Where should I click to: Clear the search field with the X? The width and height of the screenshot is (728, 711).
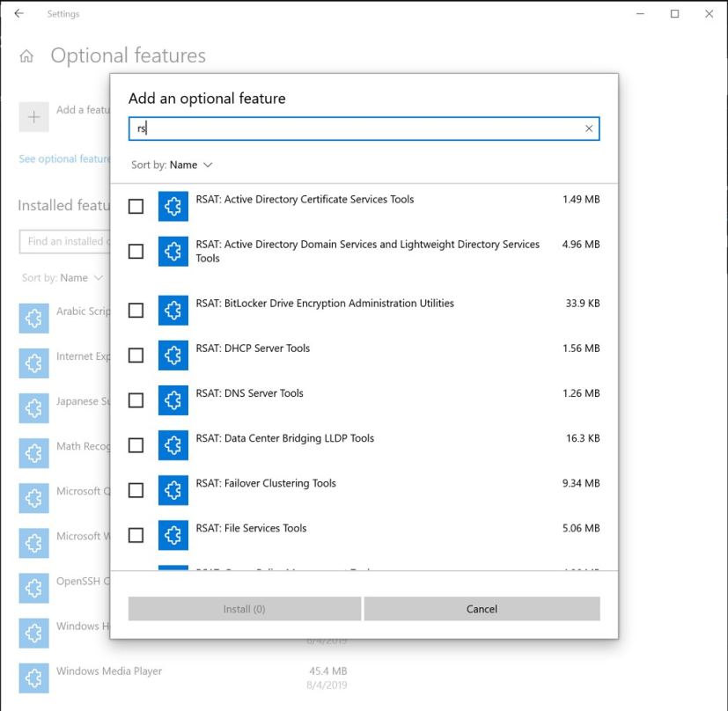589,128
